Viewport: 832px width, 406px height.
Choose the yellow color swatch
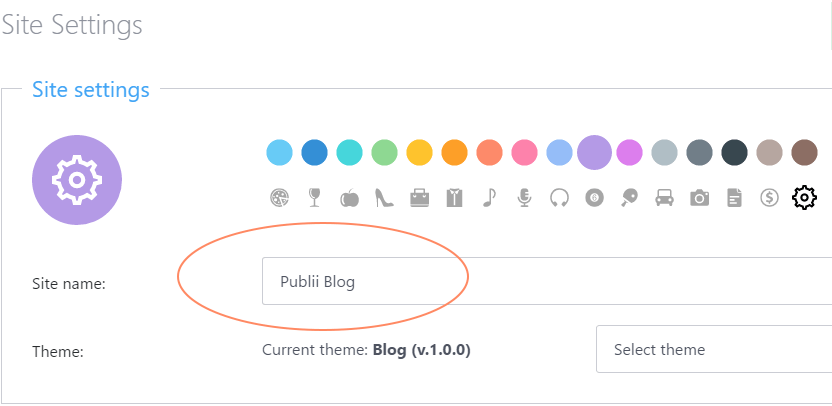coord(419,152)
